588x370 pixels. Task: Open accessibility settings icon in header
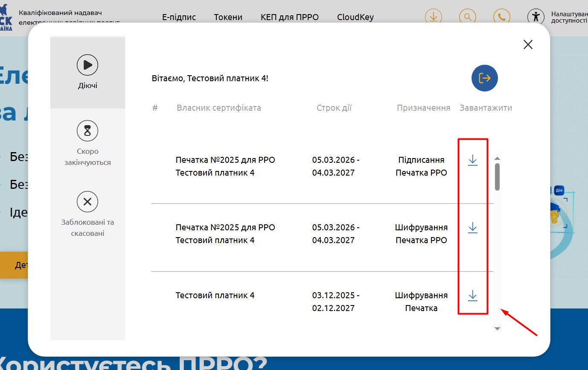coord(536,17)
